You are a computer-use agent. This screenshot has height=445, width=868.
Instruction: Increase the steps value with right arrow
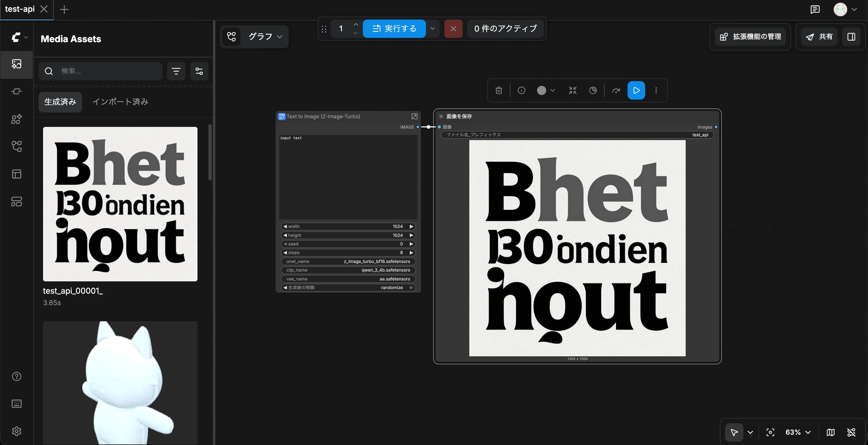(411, 253)
